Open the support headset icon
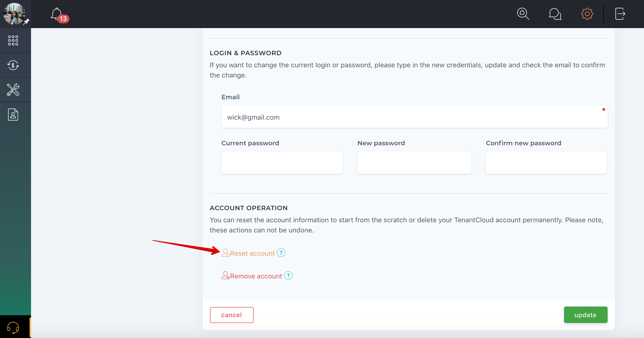 point(13,327)
